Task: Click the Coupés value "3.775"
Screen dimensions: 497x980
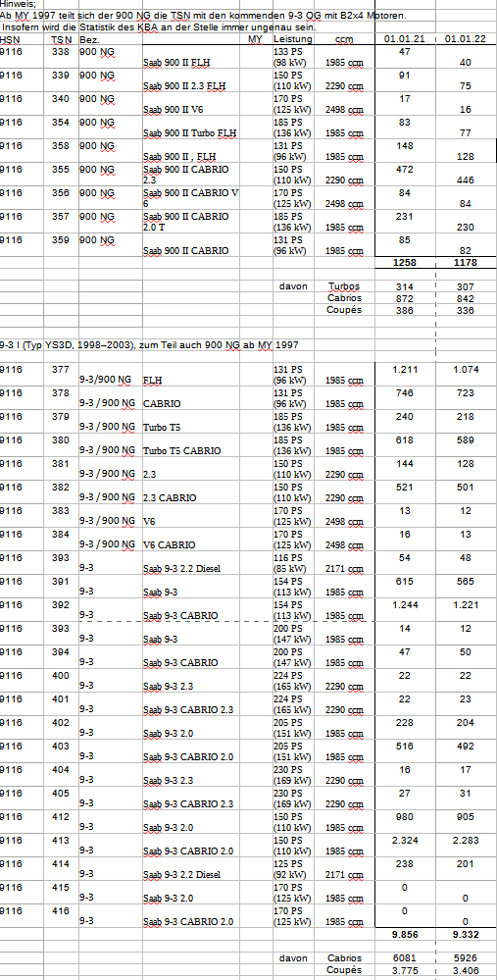Action: [x=405, y=969]
